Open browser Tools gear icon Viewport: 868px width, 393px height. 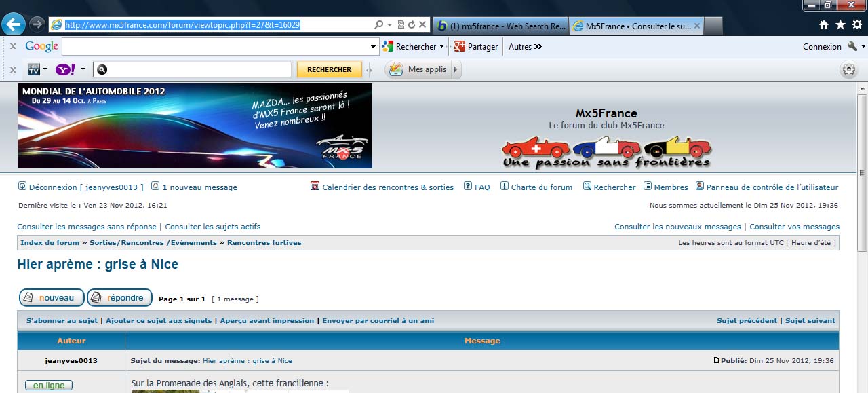click(857, 25)
